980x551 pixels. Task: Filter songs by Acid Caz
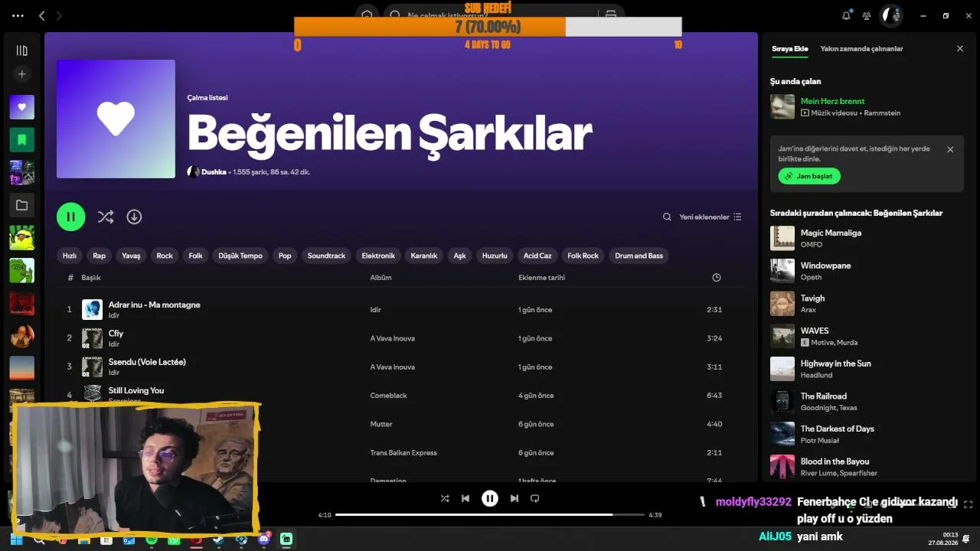pos(537,256)
